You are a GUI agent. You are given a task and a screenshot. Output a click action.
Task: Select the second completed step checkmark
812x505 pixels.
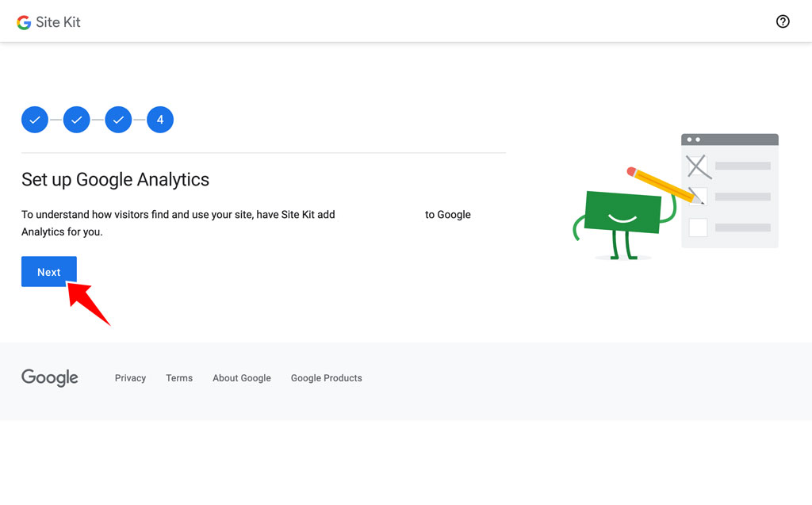coord(77,120)
